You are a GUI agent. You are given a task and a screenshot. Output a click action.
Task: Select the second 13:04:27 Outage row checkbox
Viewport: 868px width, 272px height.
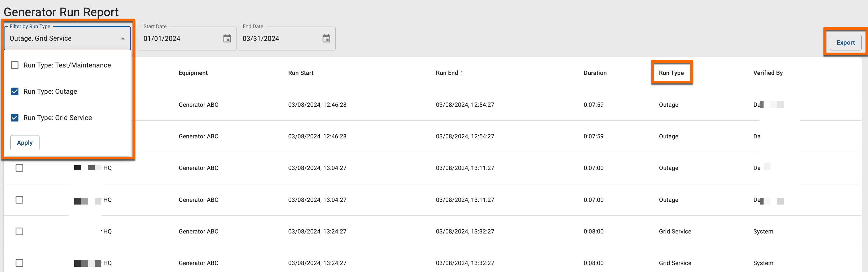point(20,200)
